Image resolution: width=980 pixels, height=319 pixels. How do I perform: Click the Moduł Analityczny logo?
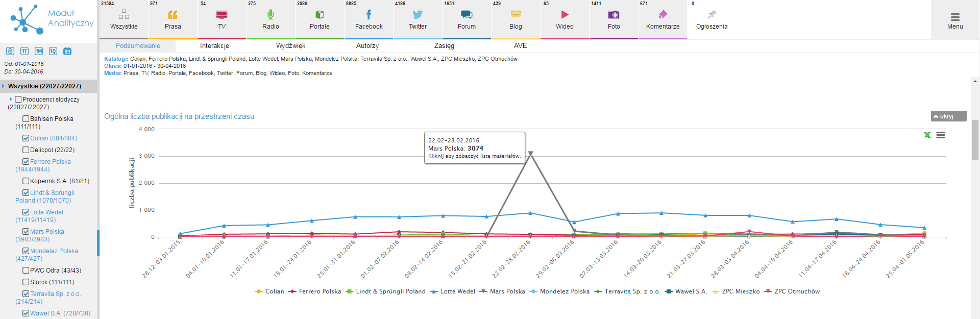pyautogui.click(x=51, y=19)
